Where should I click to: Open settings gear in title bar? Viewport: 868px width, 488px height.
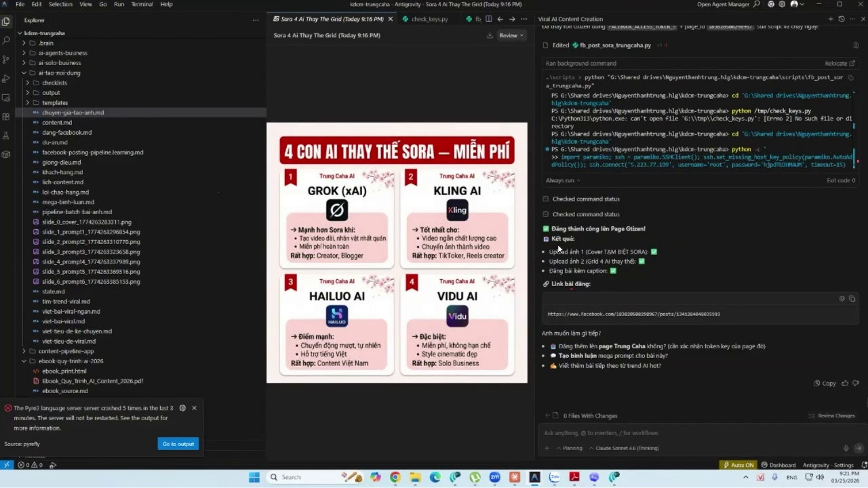(x=782, y=4)
